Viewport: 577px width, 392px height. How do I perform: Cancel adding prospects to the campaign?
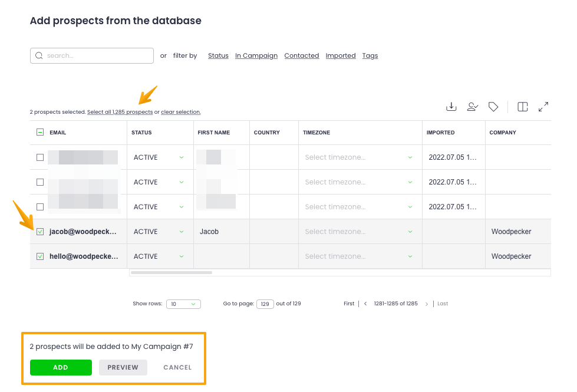[177, 367]
